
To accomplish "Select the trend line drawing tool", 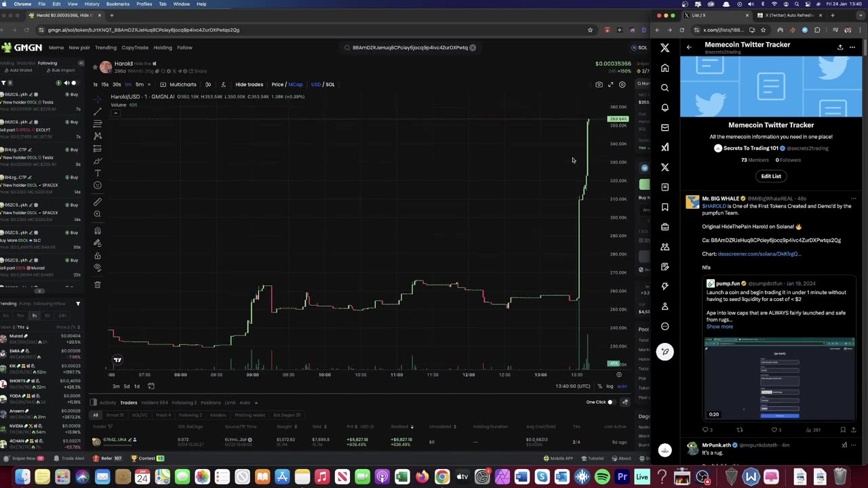I will point(98,111).
